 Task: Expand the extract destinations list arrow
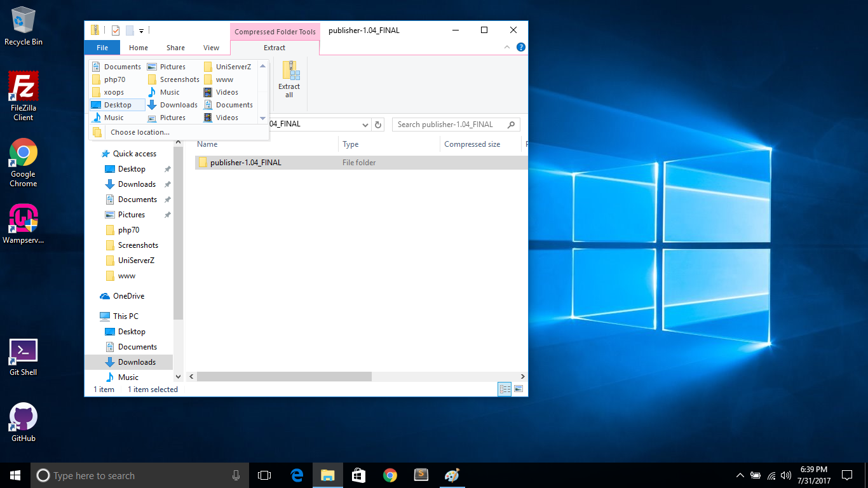[x=263, y=118]
